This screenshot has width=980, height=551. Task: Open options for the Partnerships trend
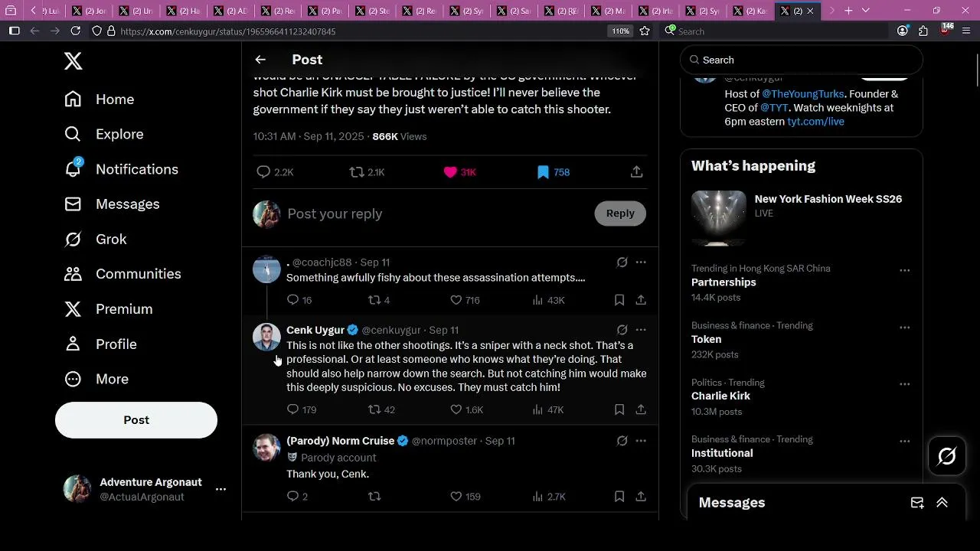click(x=904, y=270)
